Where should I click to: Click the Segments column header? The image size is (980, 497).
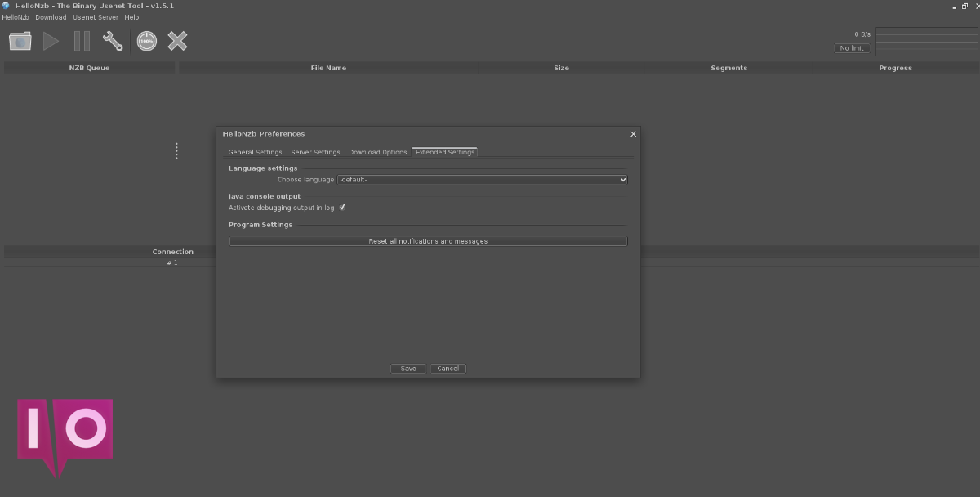728,68
